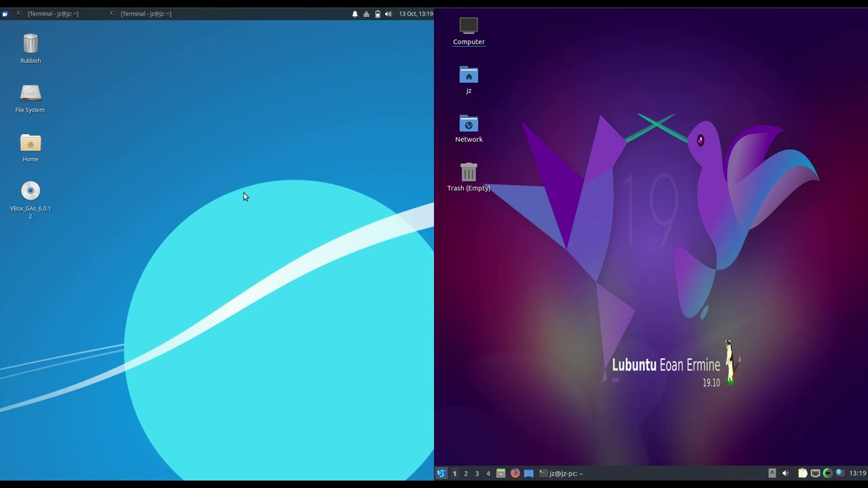Select the Home folder desktop icon

click(x=31, y=148)
